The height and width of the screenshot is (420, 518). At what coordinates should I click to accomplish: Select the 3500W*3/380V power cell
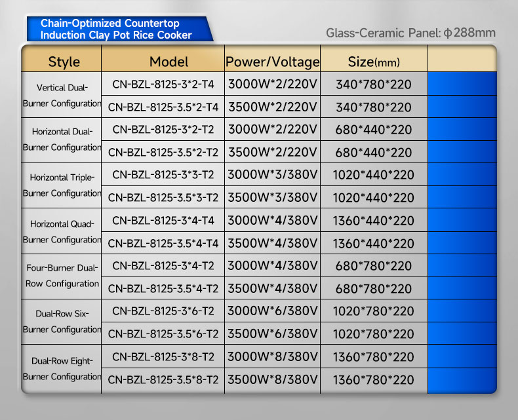click(x=272, y=197)
